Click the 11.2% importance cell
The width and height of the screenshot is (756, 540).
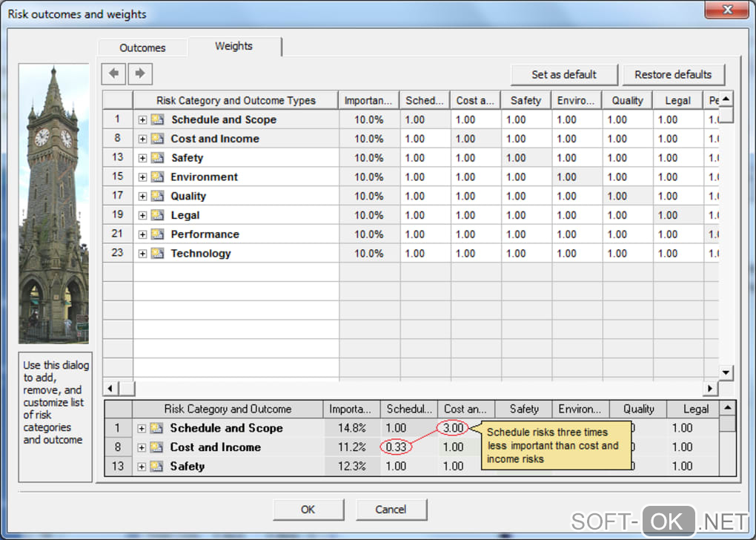click(352, 447)
